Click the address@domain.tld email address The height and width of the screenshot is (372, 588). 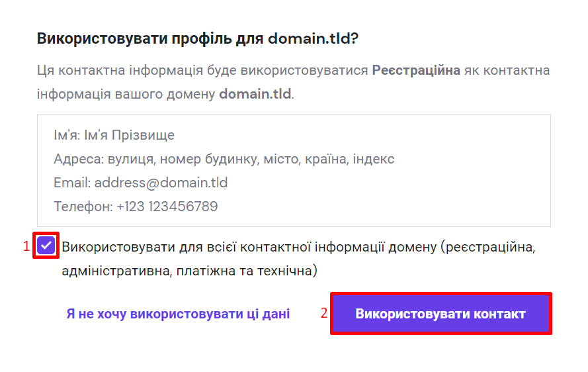[161, 183]
